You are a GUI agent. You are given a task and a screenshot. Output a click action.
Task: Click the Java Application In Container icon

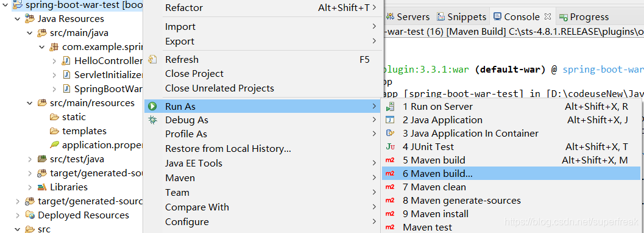coord(390,133)
